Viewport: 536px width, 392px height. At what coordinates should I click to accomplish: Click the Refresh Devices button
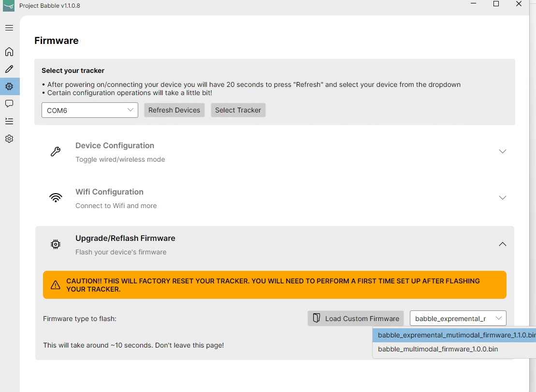tap(174, 110)
